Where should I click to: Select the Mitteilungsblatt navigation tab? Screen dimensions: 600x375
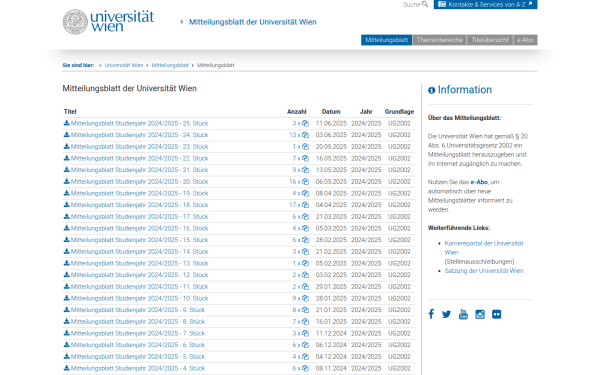(x=386, y=40)
